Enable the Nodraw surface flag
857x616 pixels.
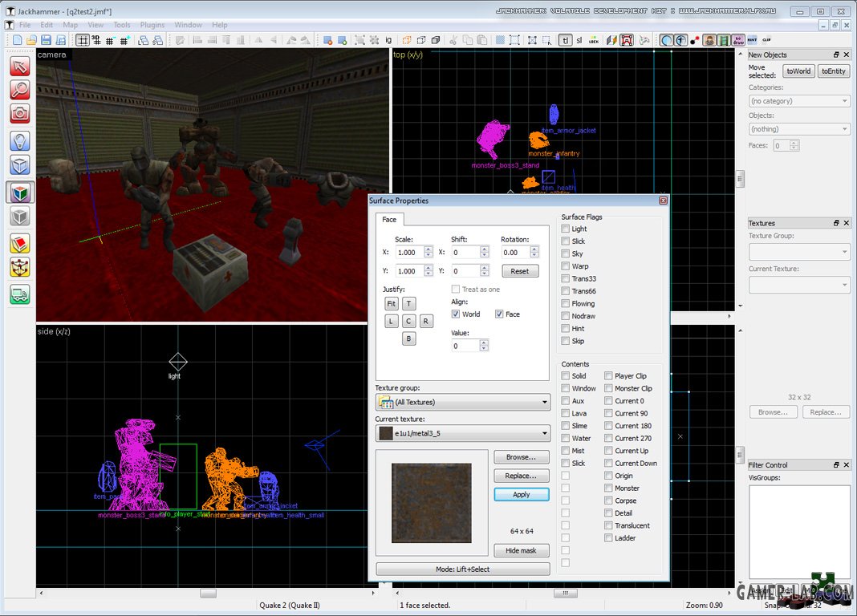pos(566,316)
